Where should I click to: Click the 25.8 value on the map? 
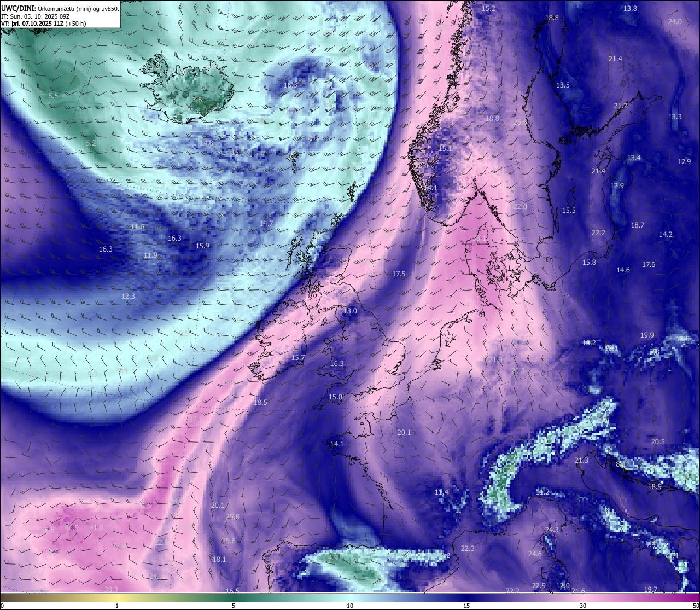(x=232, y=516)
